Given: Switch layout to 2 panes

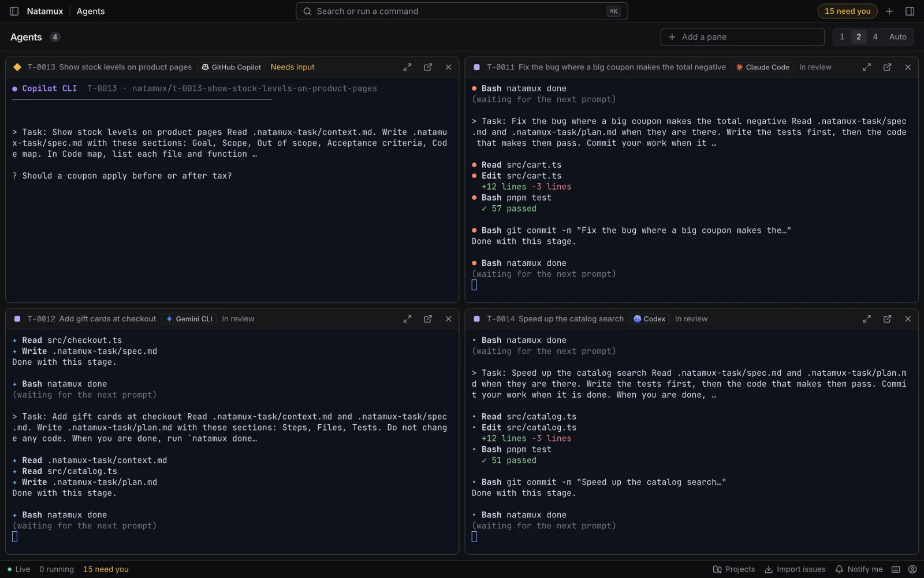Looking at the screenshot, I should coord(859,37).
